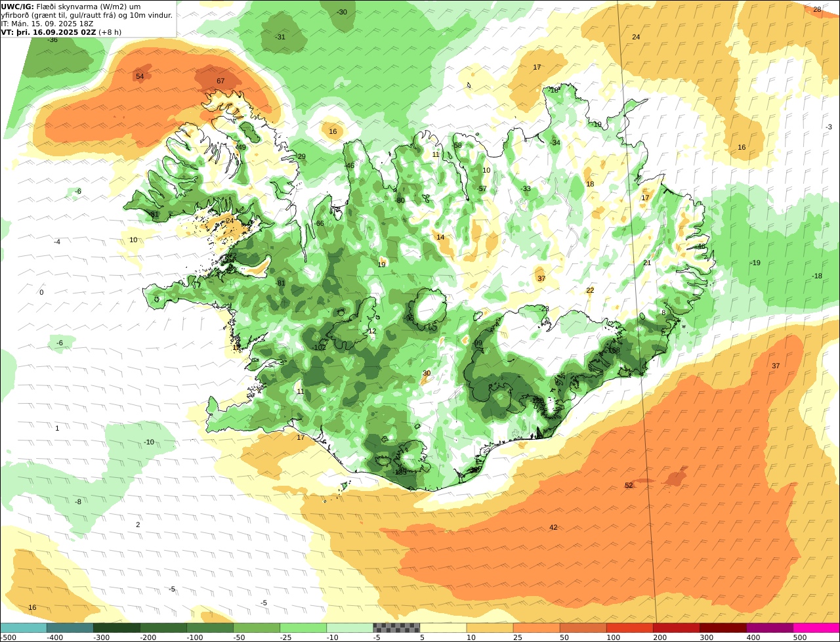Click the map value -30 at top

tap(342, 12)
